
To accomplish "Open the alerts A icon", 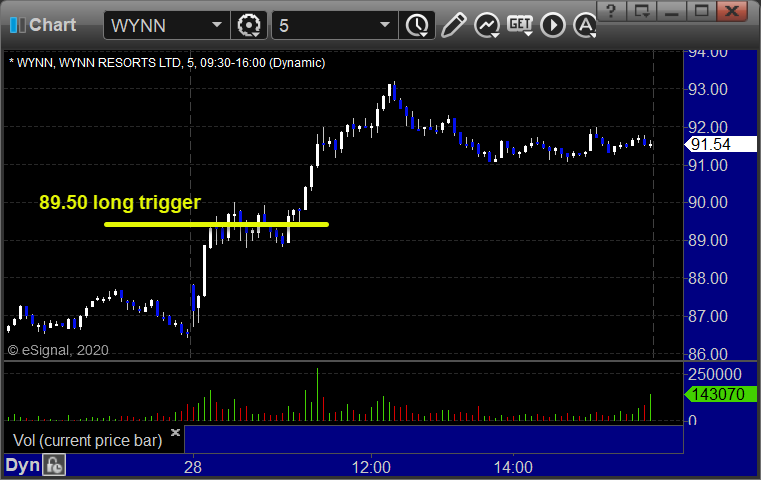I will click(x=585, y=25).
